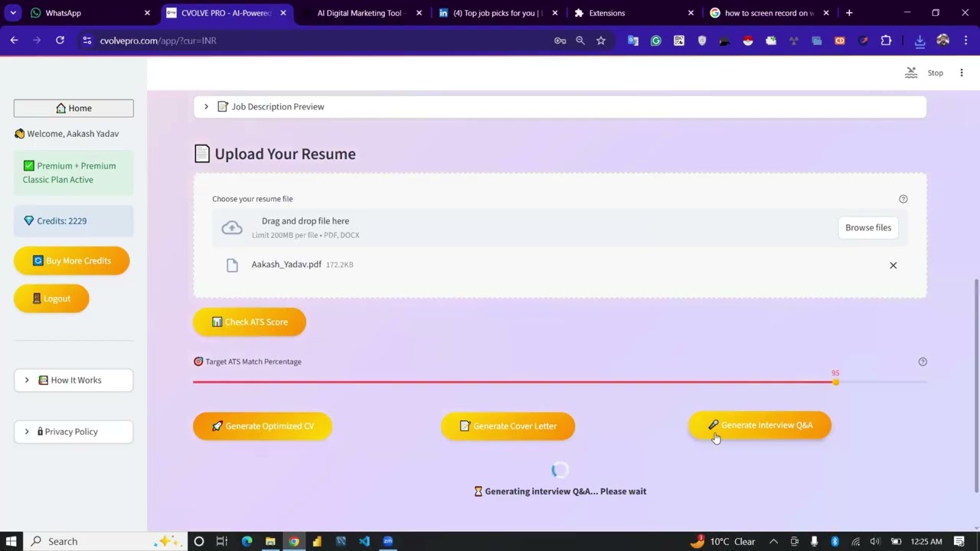Open the orange CD extension icon
980x551 pixels.
[840, 41]
